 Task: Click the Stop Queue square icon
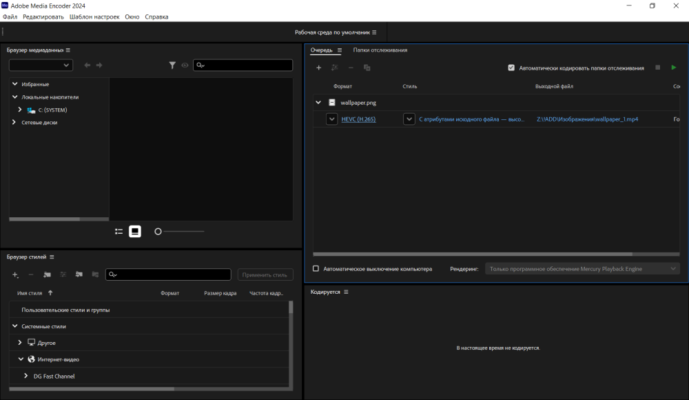pyautogui.click(x=658, y=67)
